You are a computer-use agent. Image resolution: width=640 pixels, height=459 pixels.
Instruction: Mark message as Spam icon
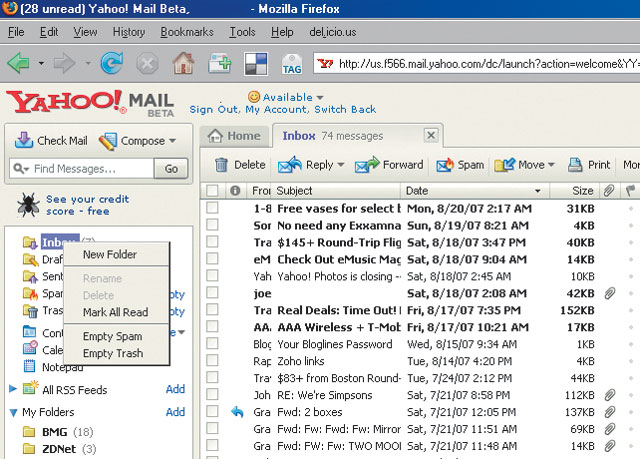[445, 164]
